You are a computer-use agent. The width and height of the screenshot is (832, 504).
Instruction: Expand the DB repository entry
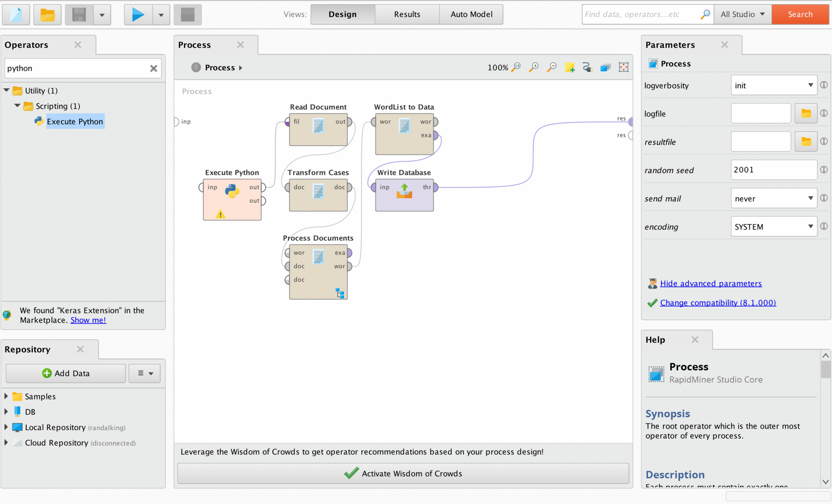coord(6,412)
